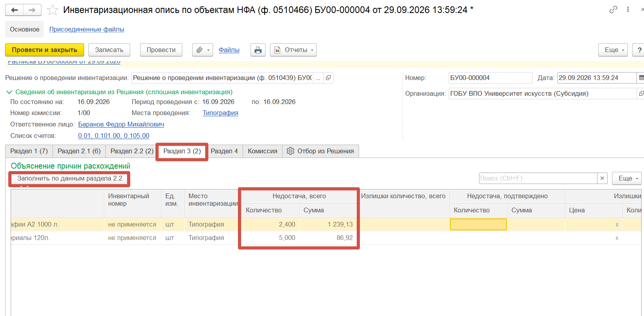
Task: Open the Отчеты dropdown
Action: pos(294,50)
